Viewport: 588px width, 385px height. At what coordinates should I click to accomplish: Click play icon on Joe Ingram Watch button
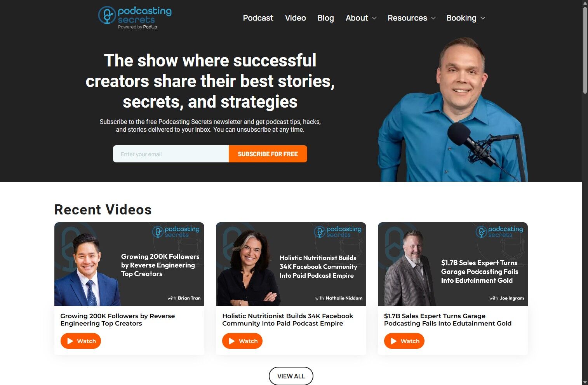394,341
